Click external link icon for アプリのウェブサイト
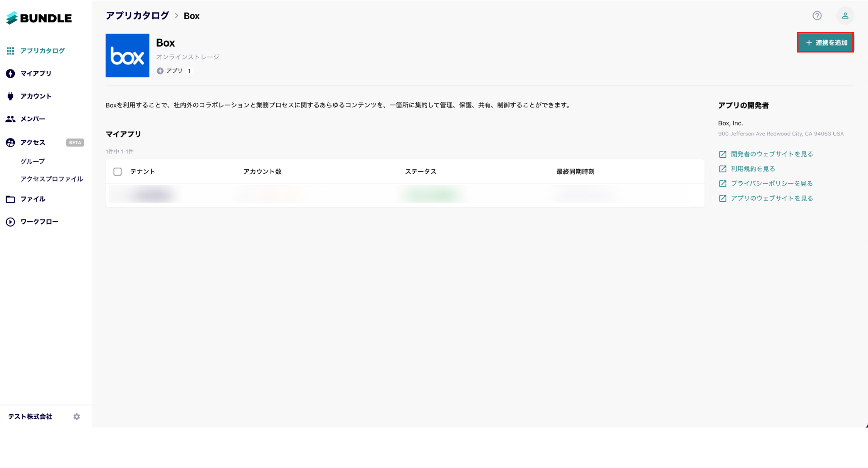This screenshot has height=468, width=868. tap(723, 199)
